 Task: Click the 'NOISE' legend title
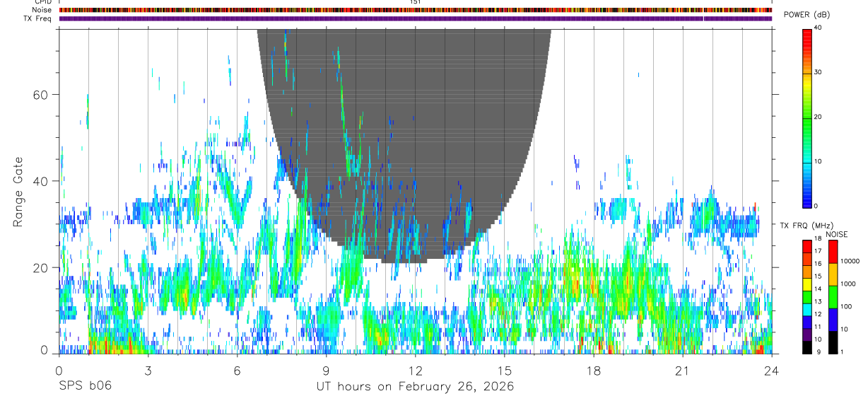[838, 234]
